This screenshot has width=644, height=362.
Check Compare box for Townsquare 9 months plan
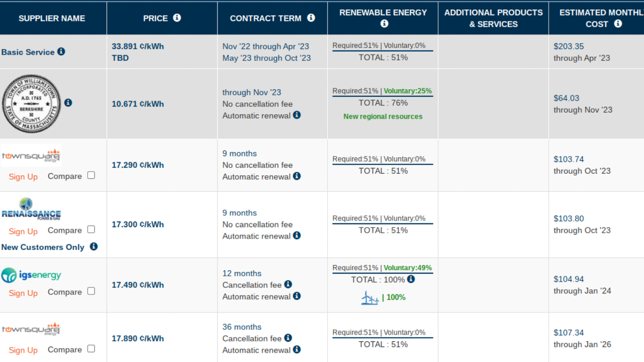[91, 175]
